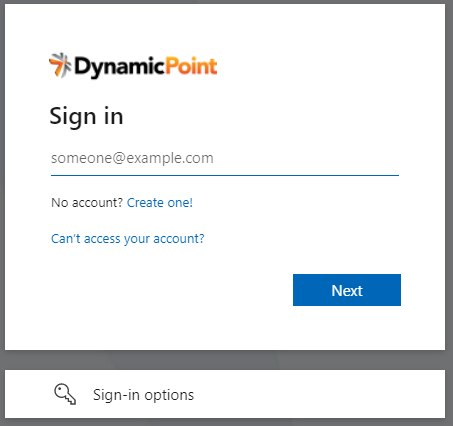Click the white Sign-in options panel bar
453x426 pixels.
coord(225,394)
